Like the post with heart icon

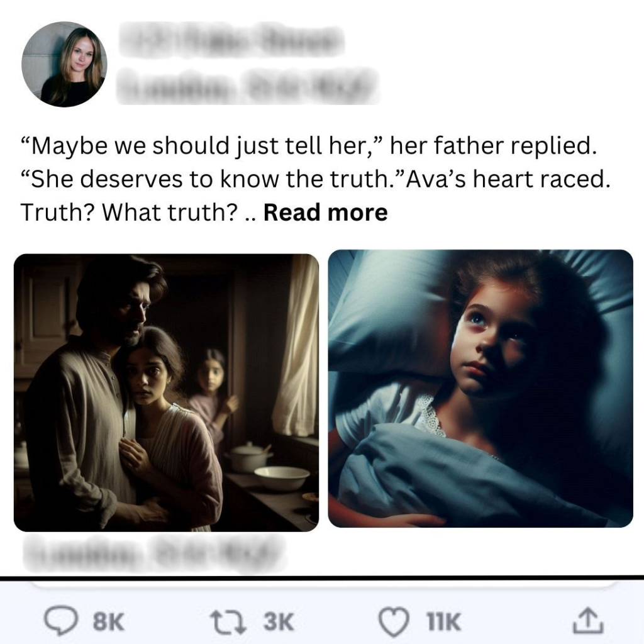point(394,622)
